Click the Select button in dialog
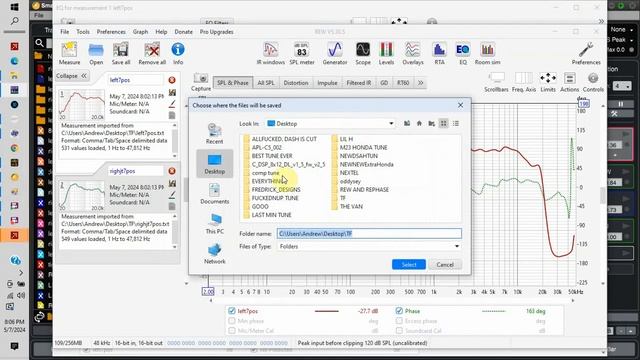640x360 pixels. 409,264
